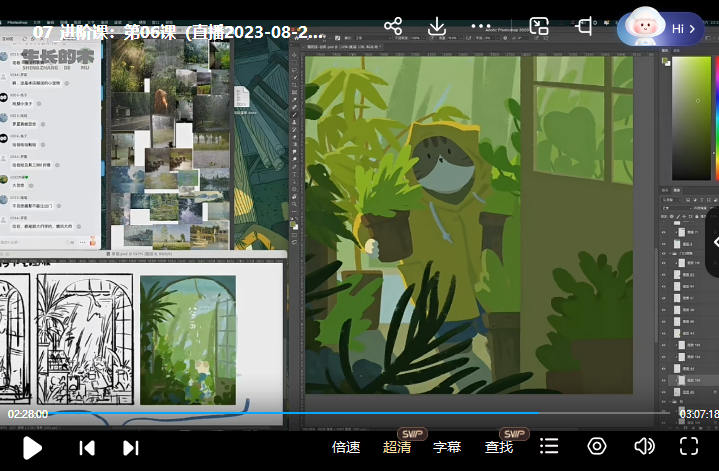
Task: Open the 倍速 playback speed menu
Action: tap(346, 447)
